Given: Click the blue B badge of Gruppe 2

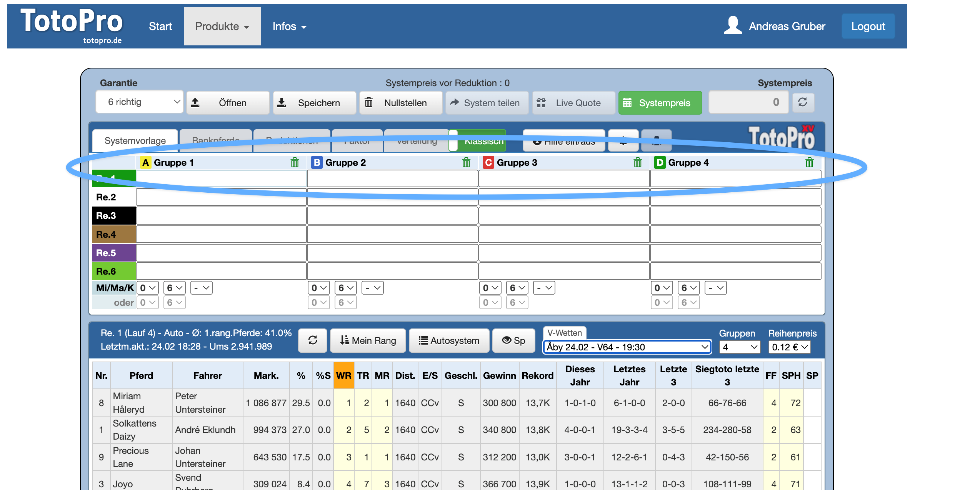Looking at the screenshot, I should click(317, 163).
